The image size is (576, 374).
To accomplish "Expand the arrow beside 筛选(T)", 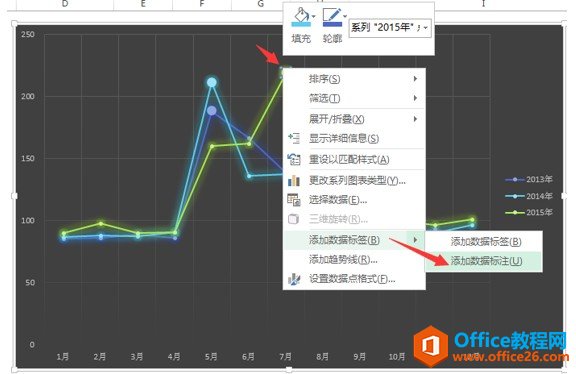I will (x=415, y=98).
